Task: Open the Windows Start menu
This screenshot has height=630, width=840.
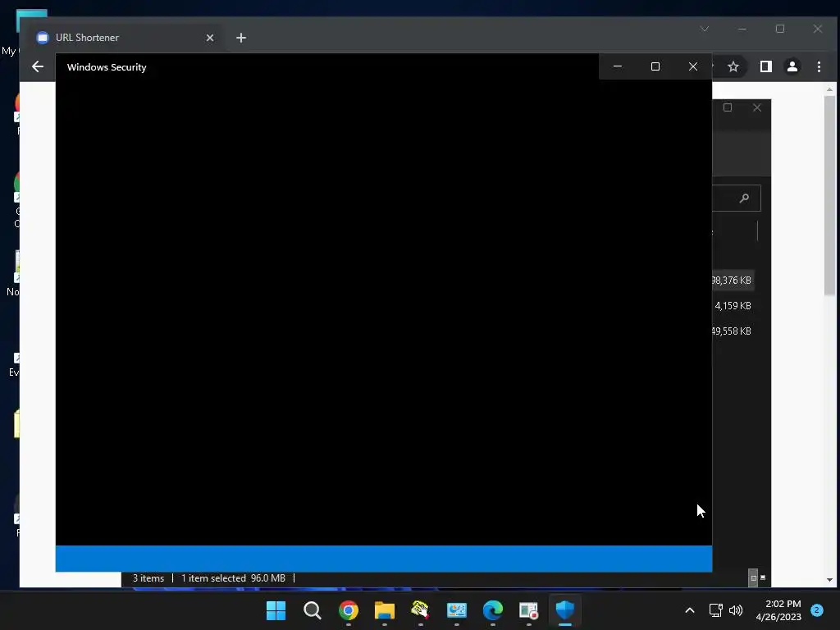Action: pos(276,610)
